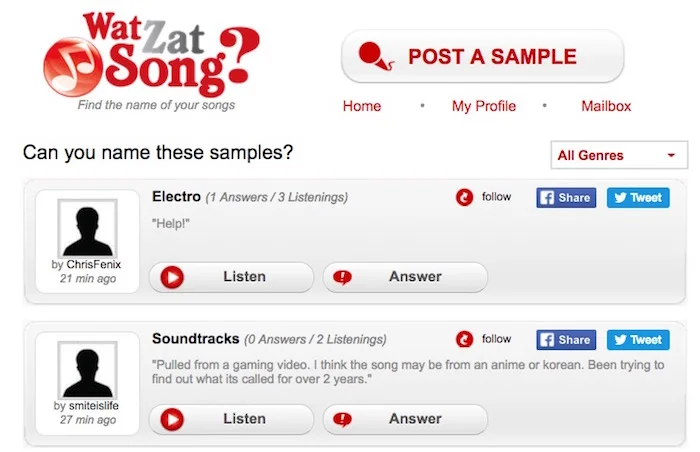The image size is (700, 452).
Task: Tweet the Electro sample
Action: pos(638,197)
